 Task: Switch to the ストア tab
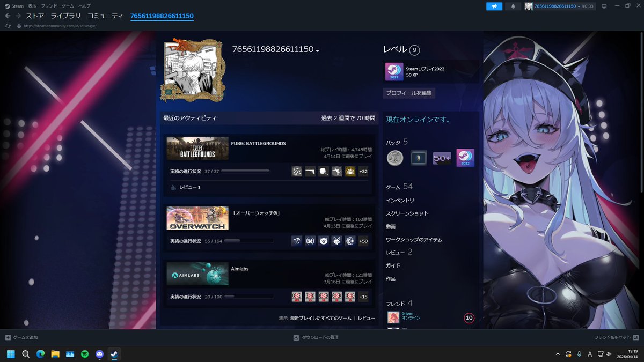tap(35, 16)
